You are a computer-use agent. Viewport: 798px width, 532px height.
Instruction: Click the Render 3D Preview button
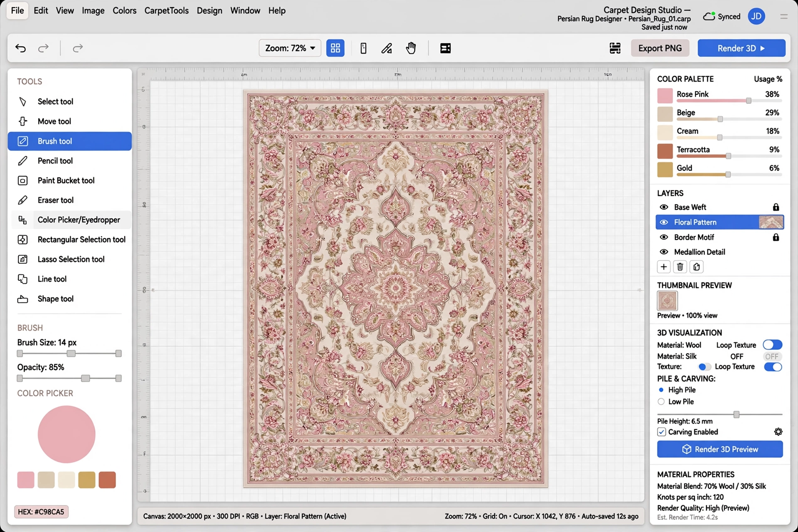click(x=720, y=449)
